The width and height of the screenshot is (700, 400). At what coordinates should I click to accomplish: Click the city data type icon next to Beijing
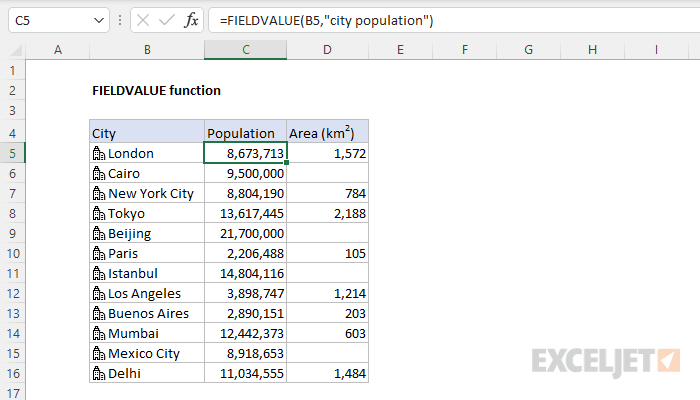(x=99, y=233)
